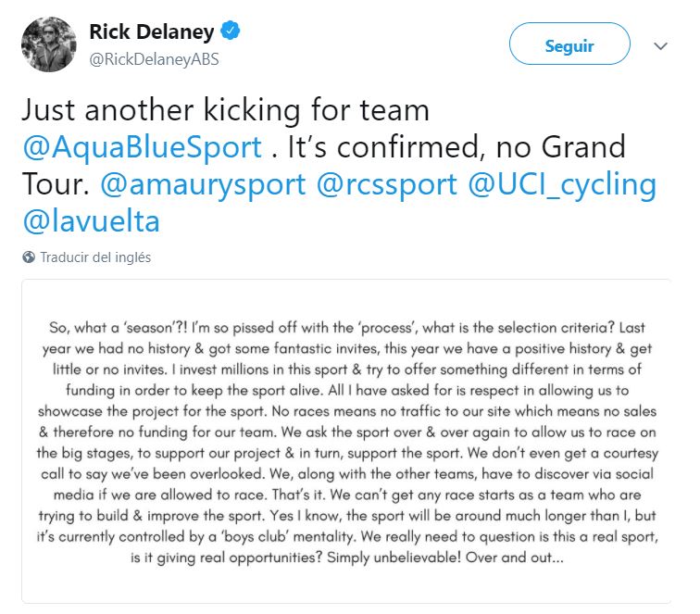Expand the tweet options chevron menu
This screenshot has width=700, height=614.
(x=660, y=45)
